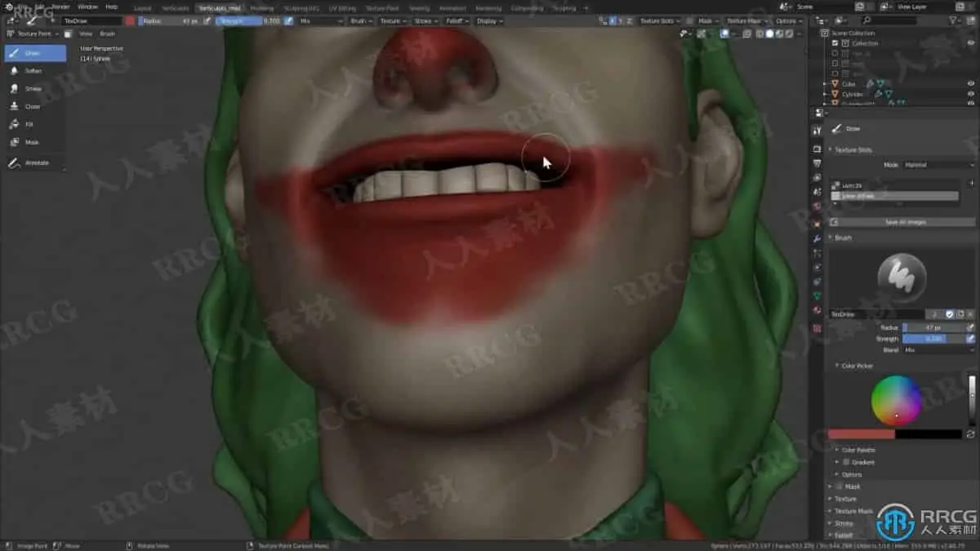
Task: Select the Draw brush tool
Action: point(35,53)
